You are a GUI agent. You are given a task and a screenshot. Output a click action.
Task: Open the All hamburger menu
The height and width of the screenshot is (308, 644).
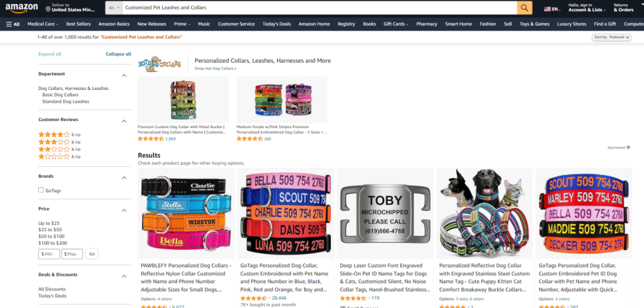point(13,24)
